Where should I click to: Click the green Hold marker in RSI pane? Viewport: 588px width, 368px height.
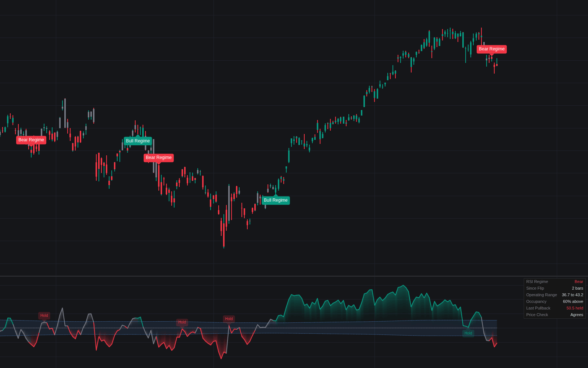tap(468, 333)
